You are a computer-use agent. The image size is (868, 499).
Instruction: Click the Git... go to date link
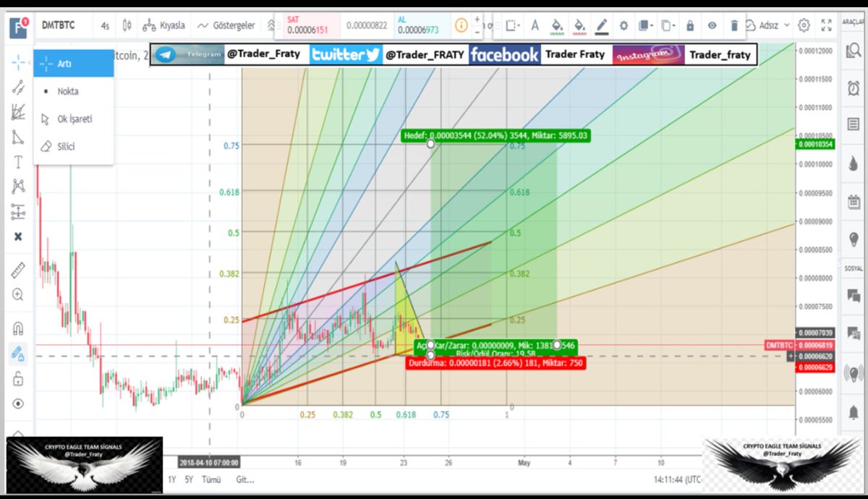[245, 479]
